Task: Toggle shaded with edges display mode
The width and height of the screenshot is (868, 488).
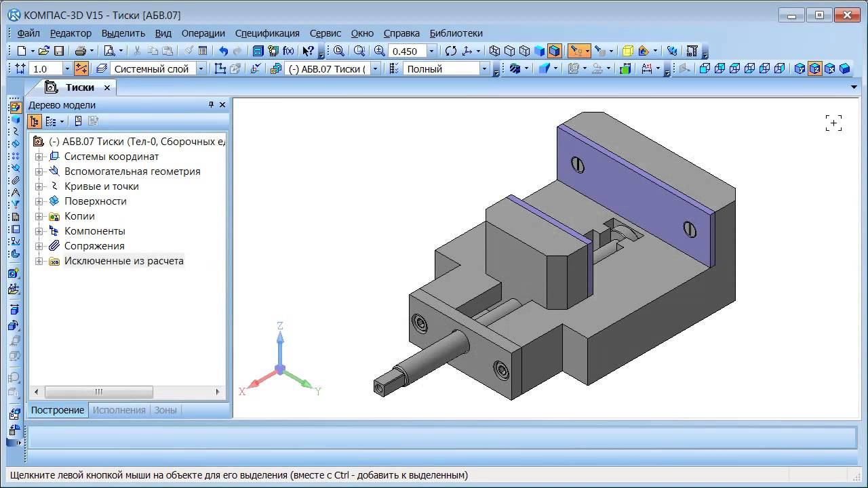Action: pyautogui.click(x=555, y=51)
